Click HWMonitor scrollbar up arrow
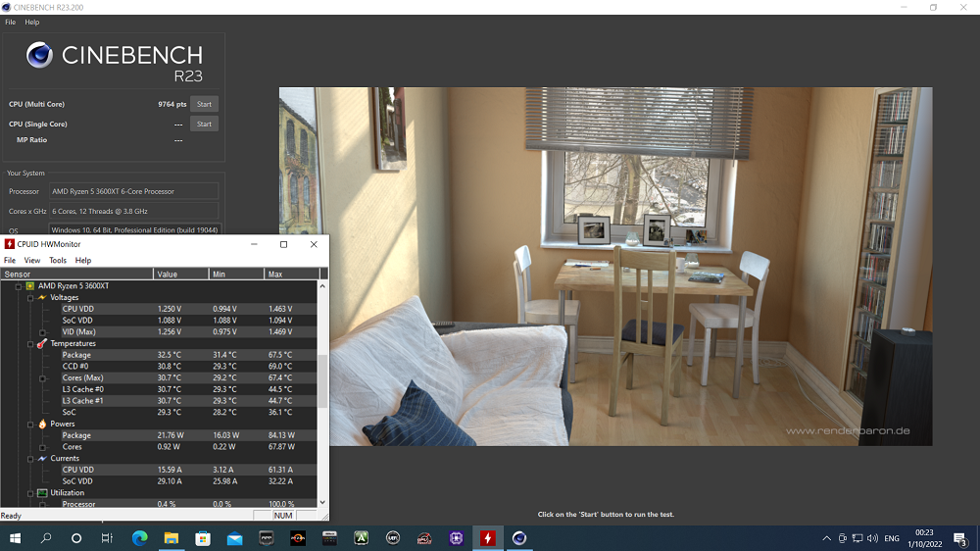Viewport: 980px width, 551px height. pos(322,286)
